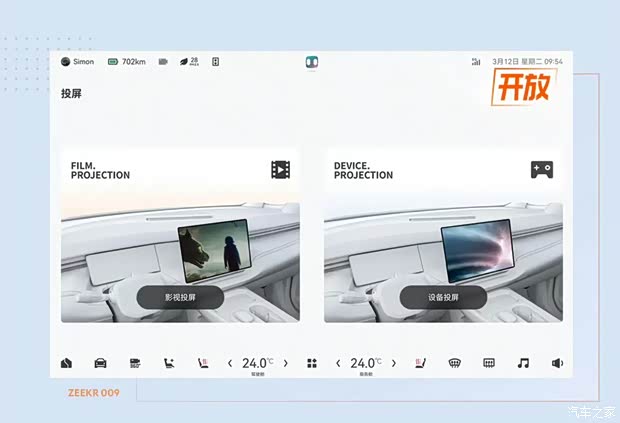Click the game controller device icon

click(542, 170)
